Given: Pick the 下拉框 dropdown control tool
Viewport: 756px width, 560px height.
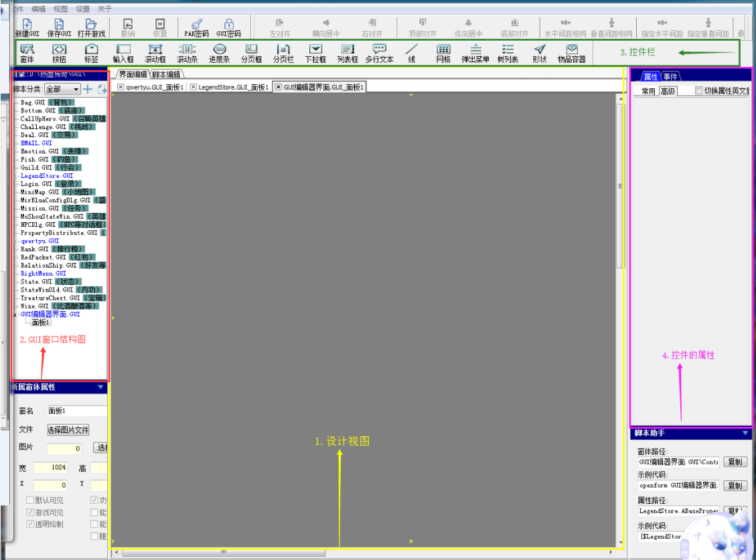Looking at the screenshot, I should pos(315,52).
